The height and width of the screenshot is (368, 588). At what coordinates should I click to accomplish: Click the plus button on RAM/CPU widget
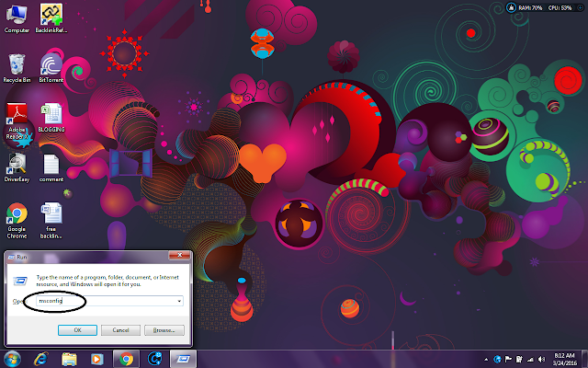click(580, 7)
